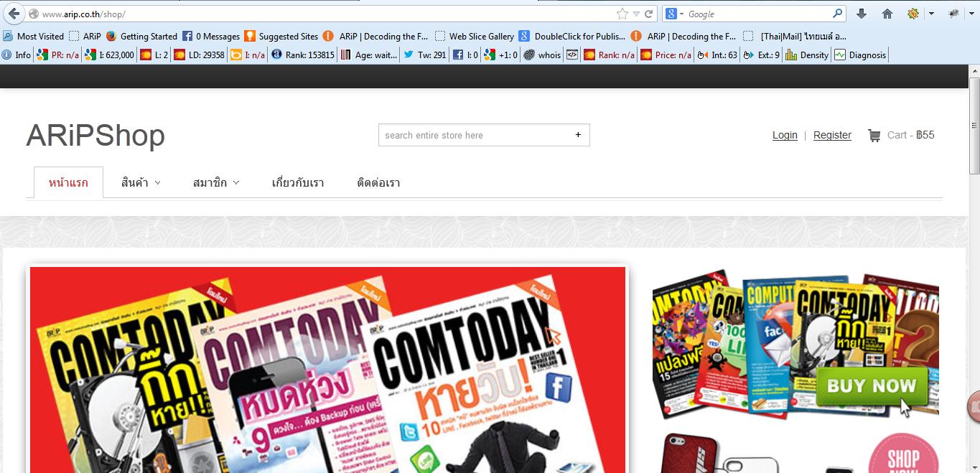Image resolution: width=980 pixels, height=473 pixels.
Task: Open the Diagnosis tool
Action: tap(861, 55)
